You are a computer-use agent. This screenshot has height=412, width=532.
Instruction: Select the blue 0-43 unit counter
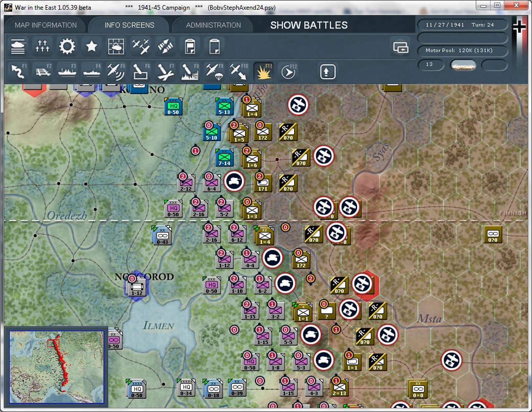click(162, 236)
